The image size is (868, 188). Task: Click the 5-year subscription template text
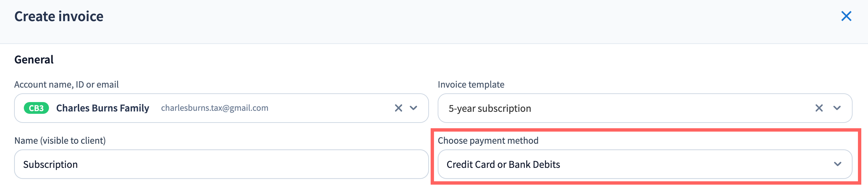[x=490, y=108]
